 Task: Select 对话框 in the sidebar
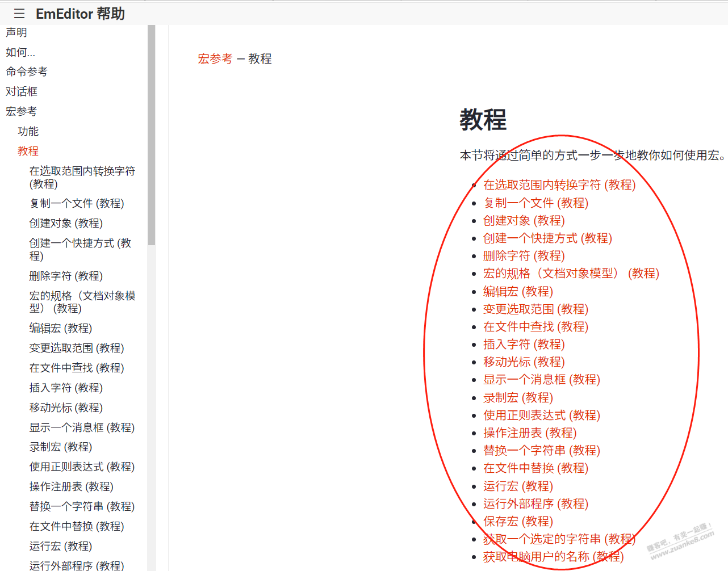click(22, 91)
